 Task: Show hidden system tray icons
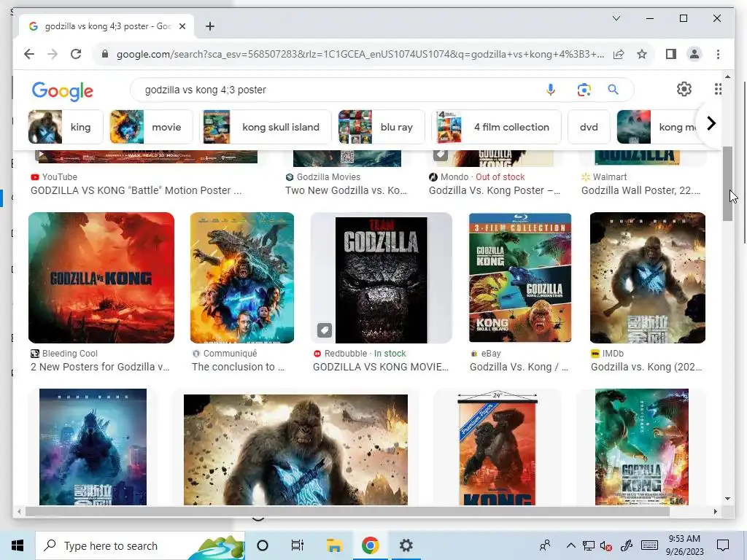coord(570,545)
